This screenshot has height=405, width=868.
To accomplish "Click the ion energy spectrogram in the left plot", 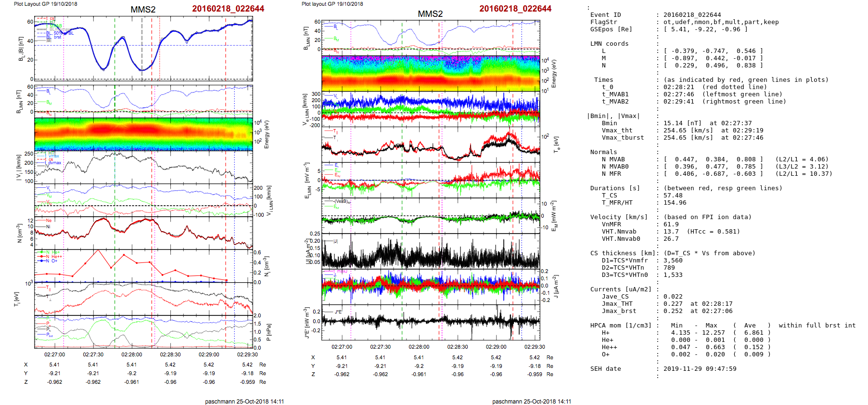I will pos(143,134).
